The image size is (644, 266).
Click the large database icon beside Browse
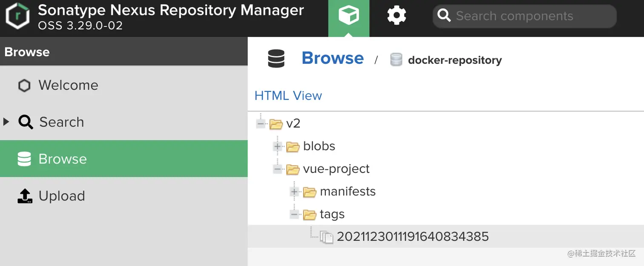[276, 59]
